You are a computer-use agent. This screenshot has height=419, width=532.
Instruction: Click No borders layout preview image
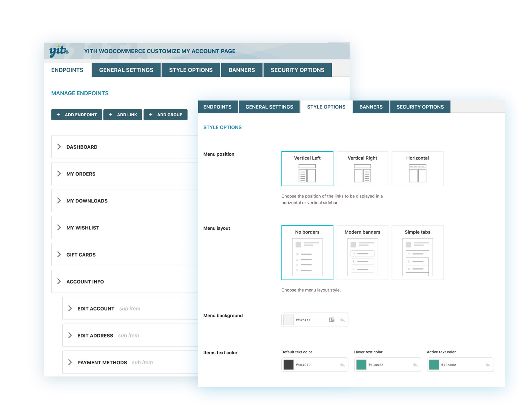coord(307,257)
